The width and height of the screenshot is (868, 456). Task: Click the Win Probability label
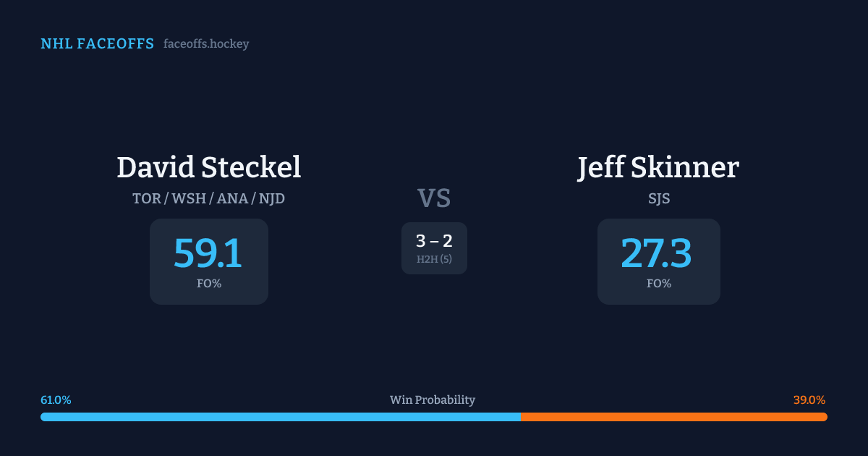(433, 400)
